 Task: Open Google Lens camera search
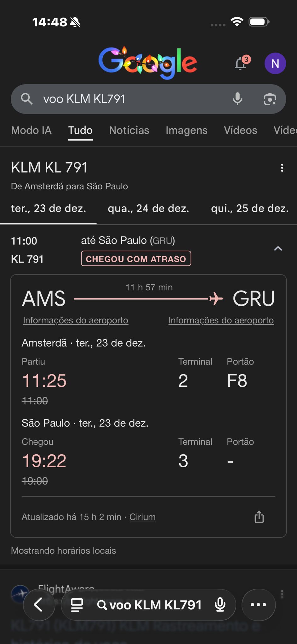270,99
